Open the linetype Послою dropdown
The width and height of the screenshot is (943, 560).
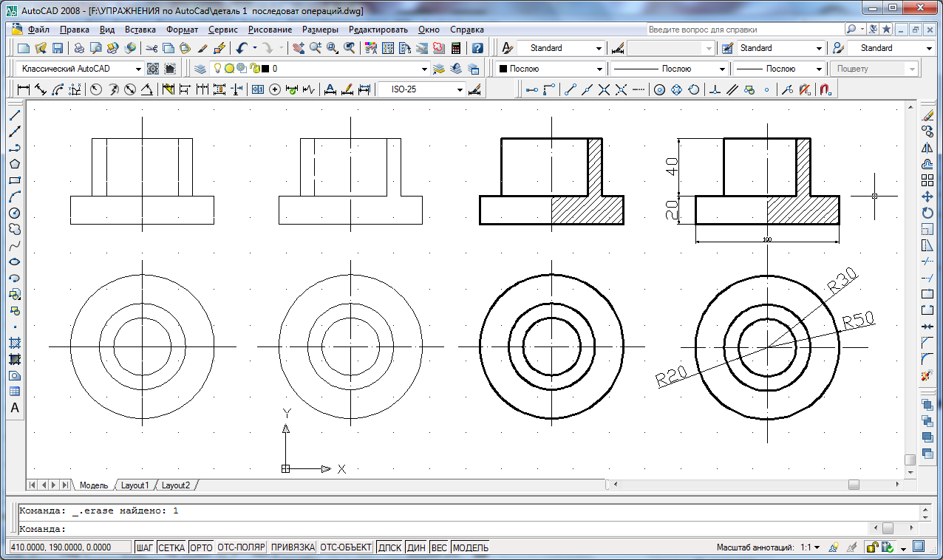click(x=722, y=69)
